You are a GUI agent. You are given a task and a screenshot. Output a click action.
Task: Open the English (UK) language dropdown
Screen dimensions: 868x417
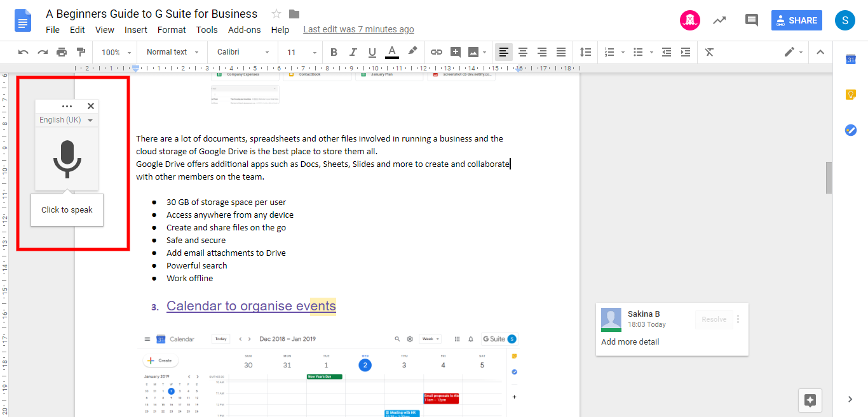pos(66,120)
